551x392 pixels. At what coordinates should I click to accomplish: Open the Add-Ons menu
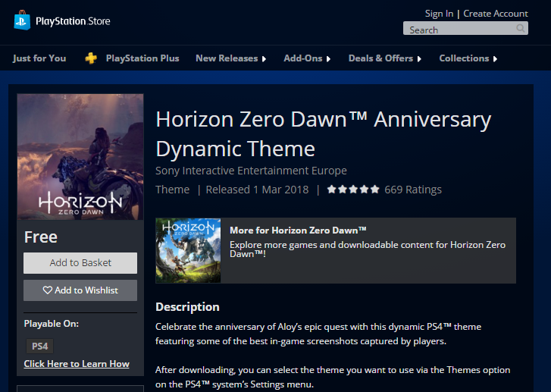[303, 58]
